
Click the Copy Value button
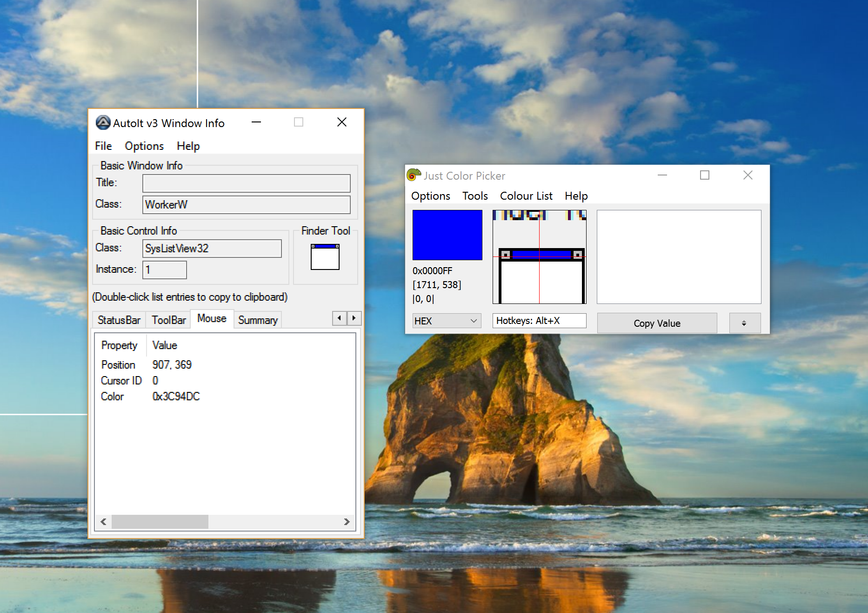pos(657,323)
